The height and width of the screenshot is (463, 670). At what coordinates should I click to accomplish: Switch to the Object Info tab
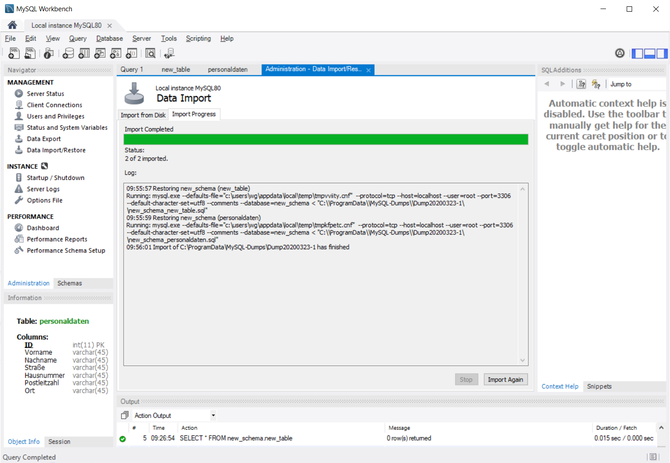click(x=24, y=442)
